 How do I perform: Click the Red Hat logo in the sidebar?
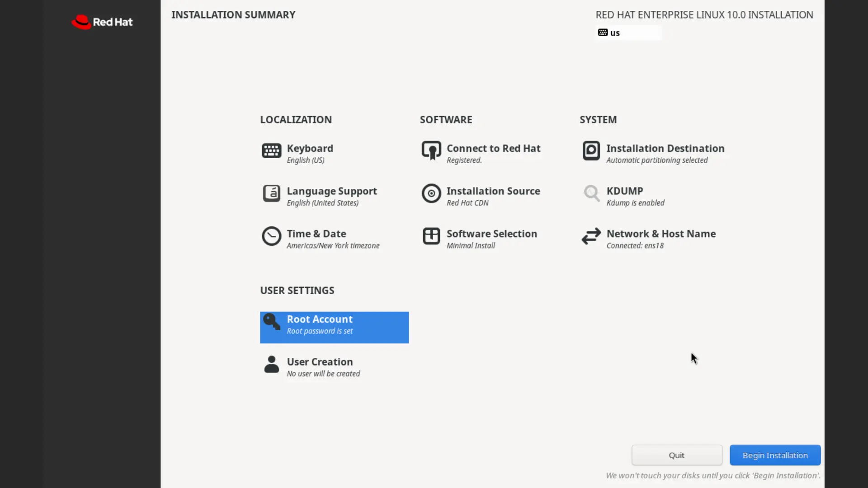[x=102, y=22]
